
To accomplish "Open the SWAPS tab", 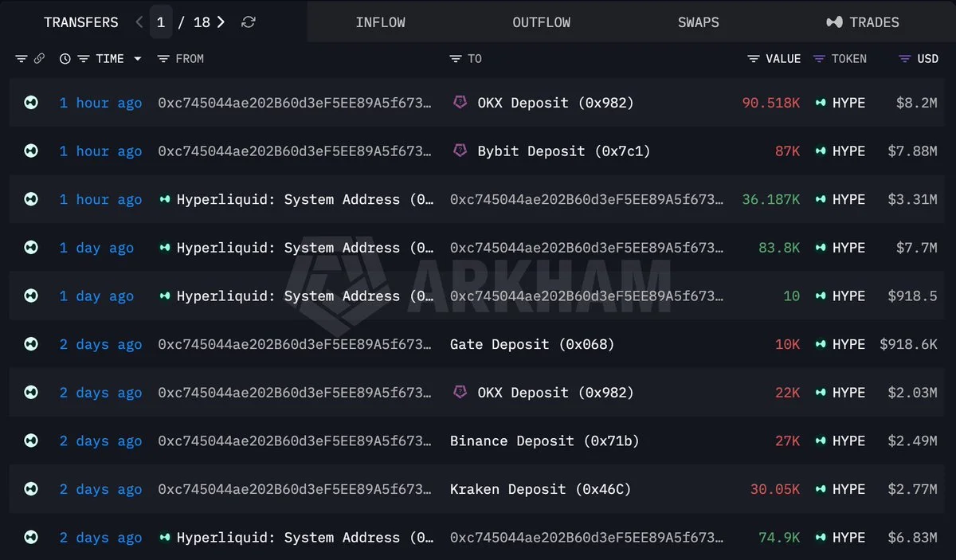I will tap(699, 22).
